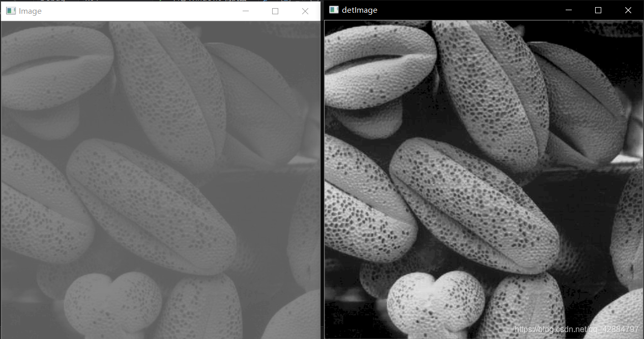The width and height of the screenshot is (644, 339).
Task: Click the low-contrast pollen picture in Image window
Action: pos(161,180)
